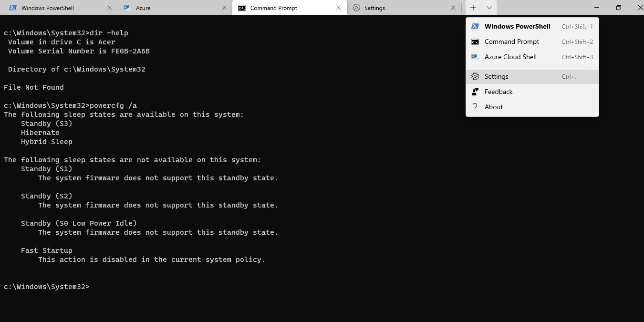This screenshot has height=322, width=644.
Task: Switch to the Settings tab
Action: [375, 8]
